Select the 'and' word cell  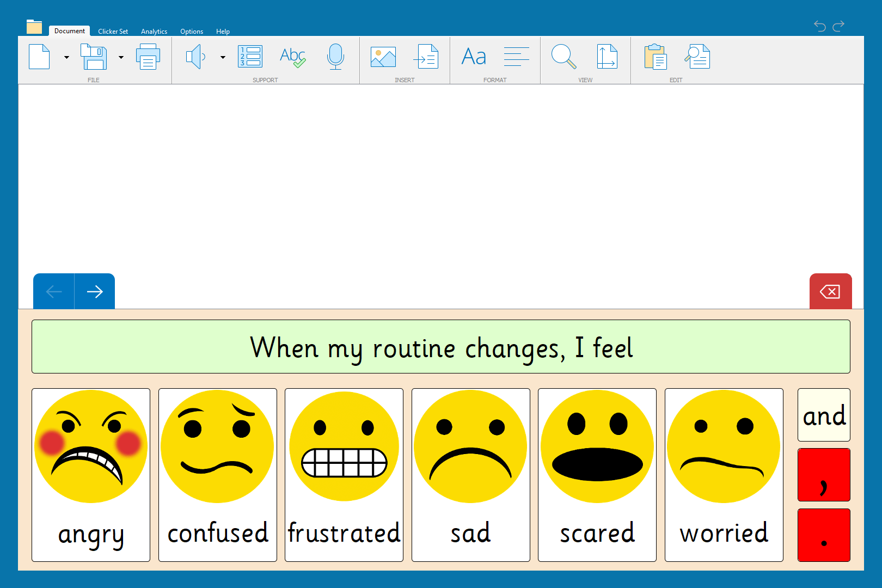[x=824, y=415]
